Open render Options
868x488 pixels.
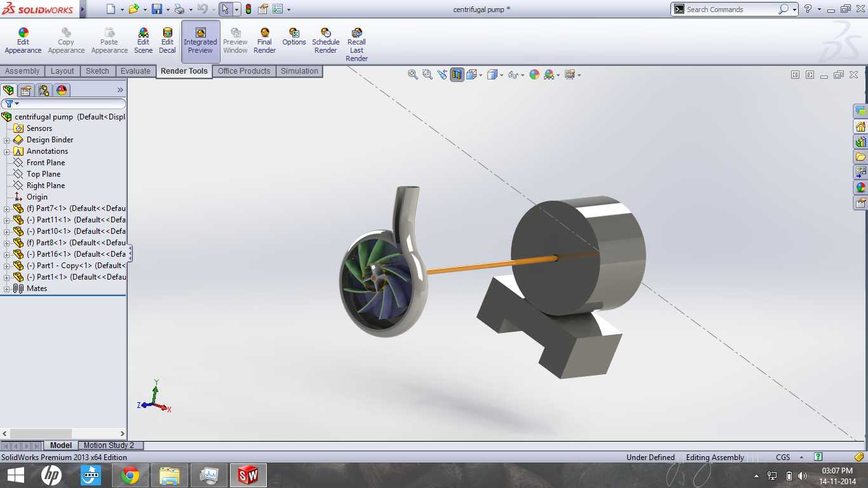click(294, 37)
